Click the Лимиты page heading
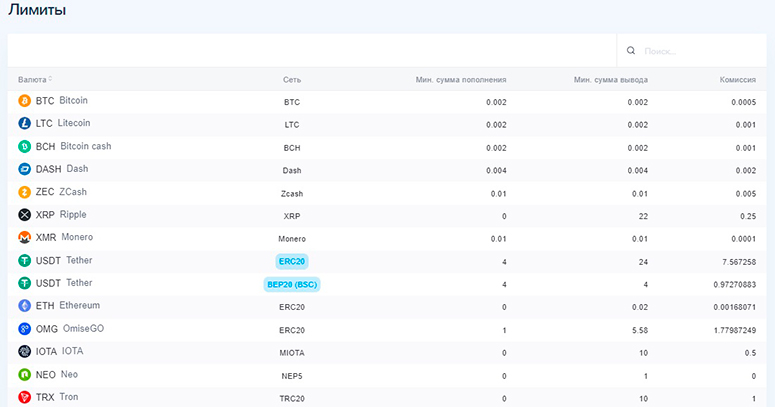775x407 pixels. pyautogui.click(x=37, y=9)
